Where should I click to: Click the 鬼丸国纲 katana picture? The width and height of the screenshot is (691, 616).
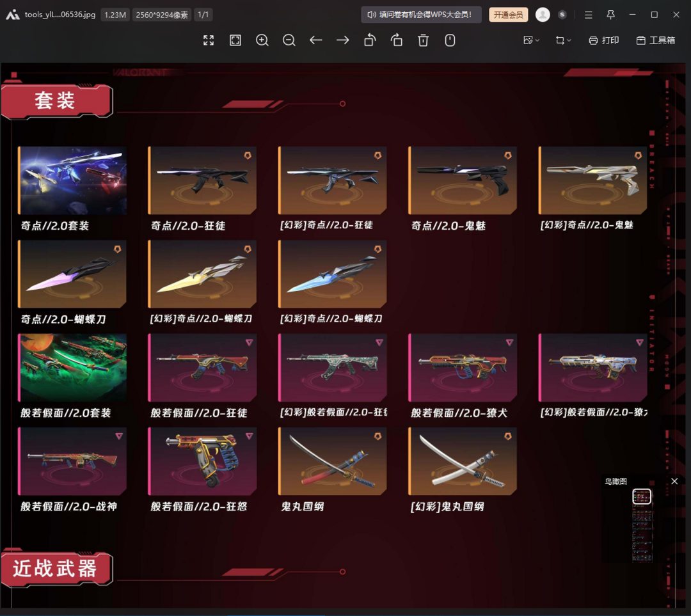point(332,461)
